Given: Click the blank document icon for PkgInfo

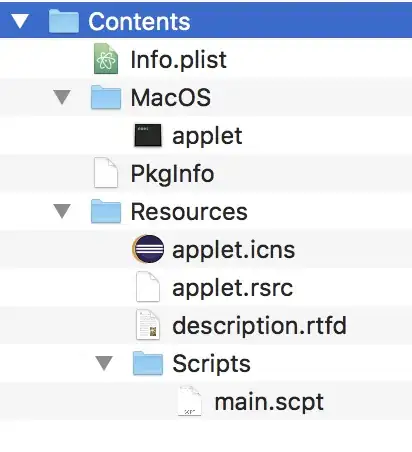Looking at the screenshot, I should (x=106, y=173).
